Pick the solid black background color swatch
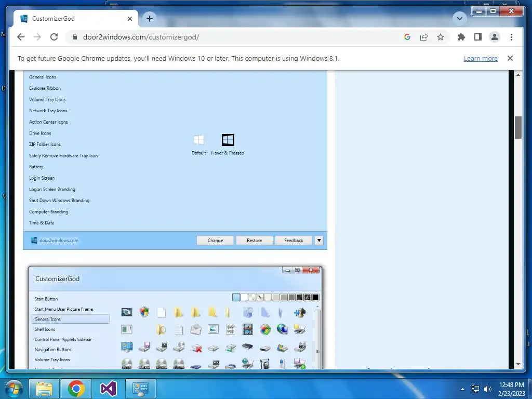The height and width of the screenshot is (399, 532). point(315,298)
